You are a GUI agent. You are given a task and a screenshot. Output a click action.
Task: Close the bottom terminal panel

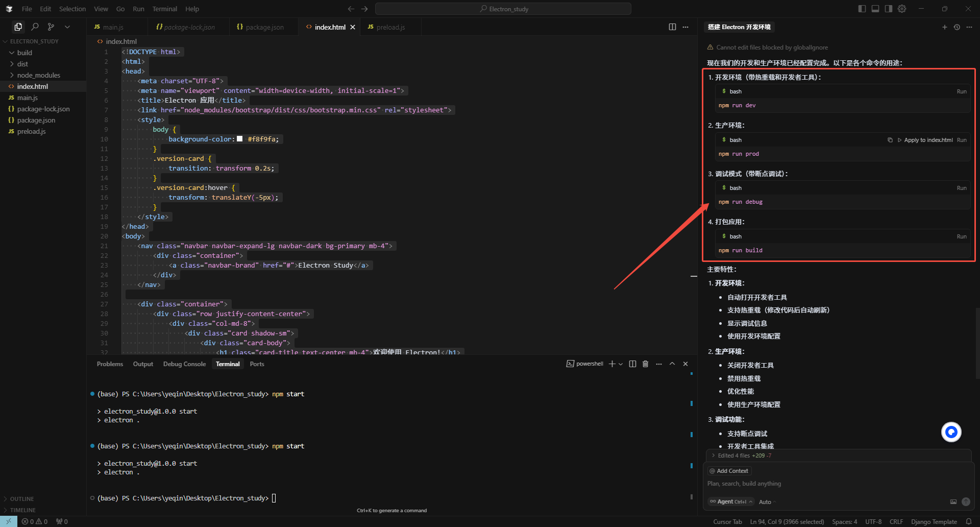click(685, 364)
